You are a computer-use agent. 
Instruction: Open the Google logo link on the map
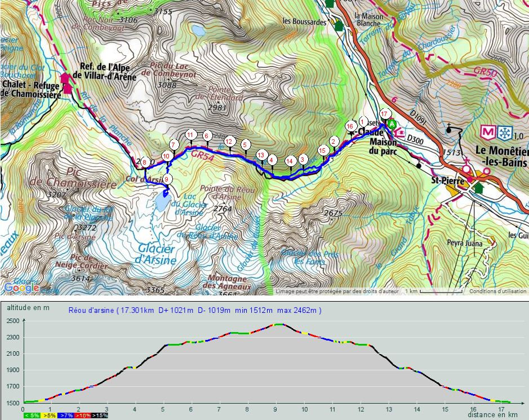[x=23, y=288]
